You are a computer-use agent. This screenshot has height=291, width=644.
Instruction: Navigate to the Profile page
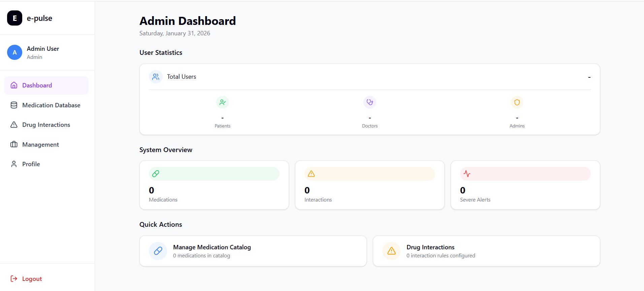tap(31, 164)
